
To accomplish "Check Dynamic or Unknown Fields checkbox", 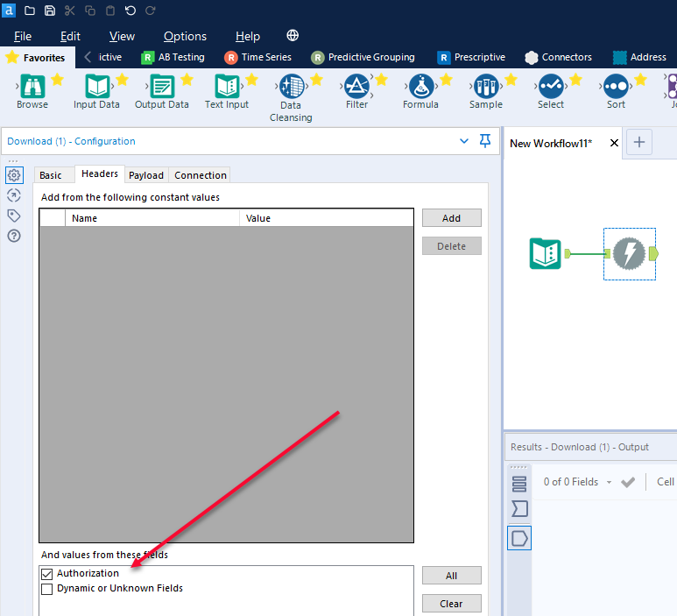I will tap(47, 589).
